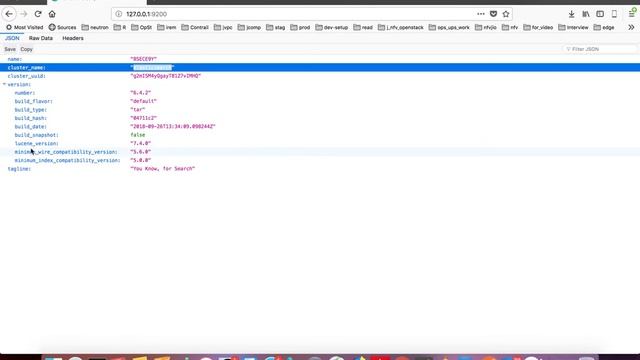Open the ops_ups_work bookmarks folder
This screenshot has height=360, width=640.
coord(449,27)
